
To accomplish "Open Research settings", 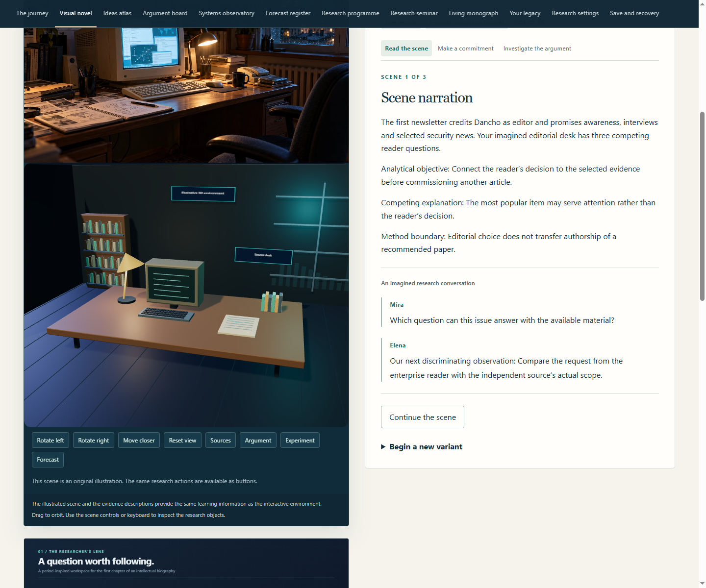I will (575, 13).
